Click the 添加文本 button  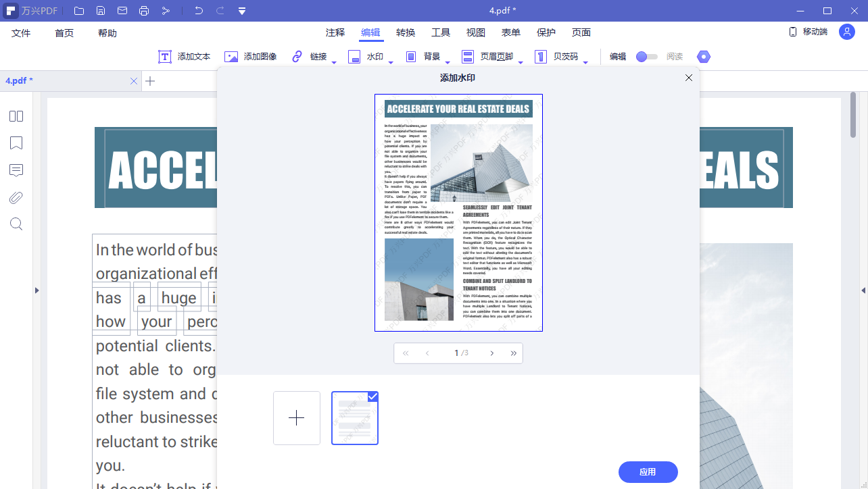tap(185, 57)
